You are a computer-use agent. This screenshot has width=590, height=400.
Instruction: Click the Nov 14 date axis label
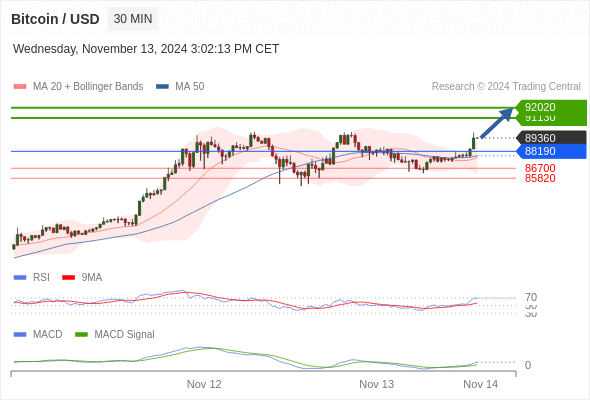pos(481,384)
